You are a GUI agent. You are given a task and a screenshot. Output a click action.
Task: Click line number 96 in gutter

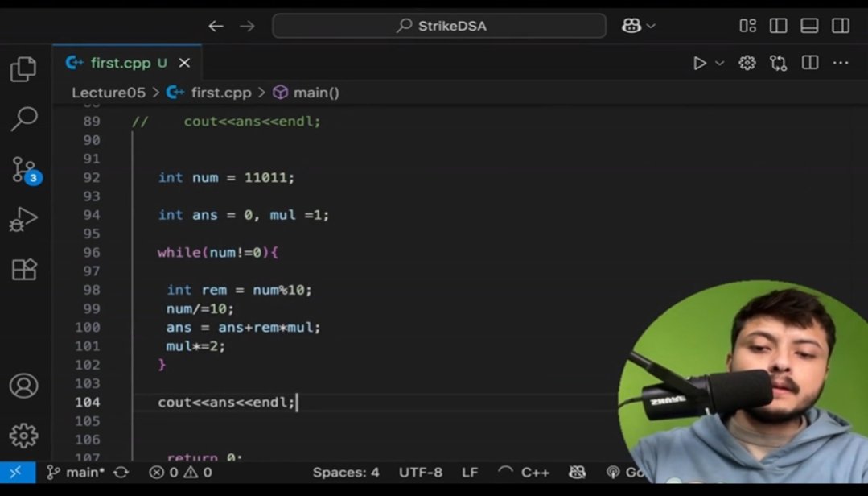click(92, 253)
